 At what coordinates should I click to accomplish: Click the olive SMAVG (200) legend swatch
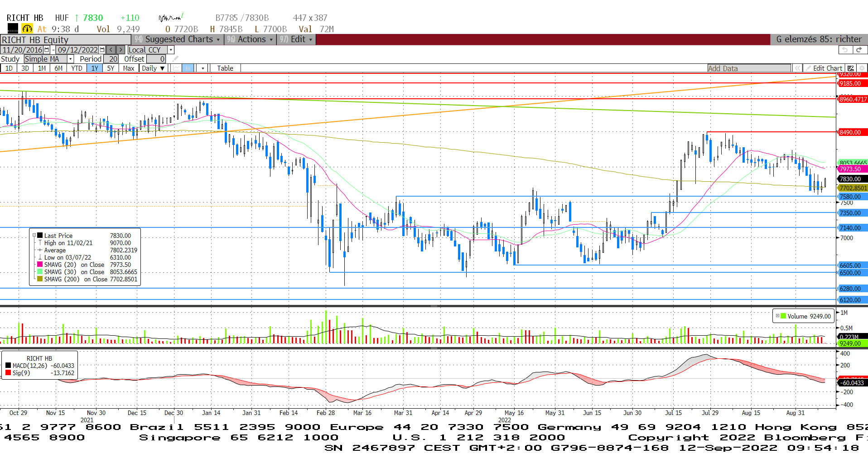click(40, 279)
